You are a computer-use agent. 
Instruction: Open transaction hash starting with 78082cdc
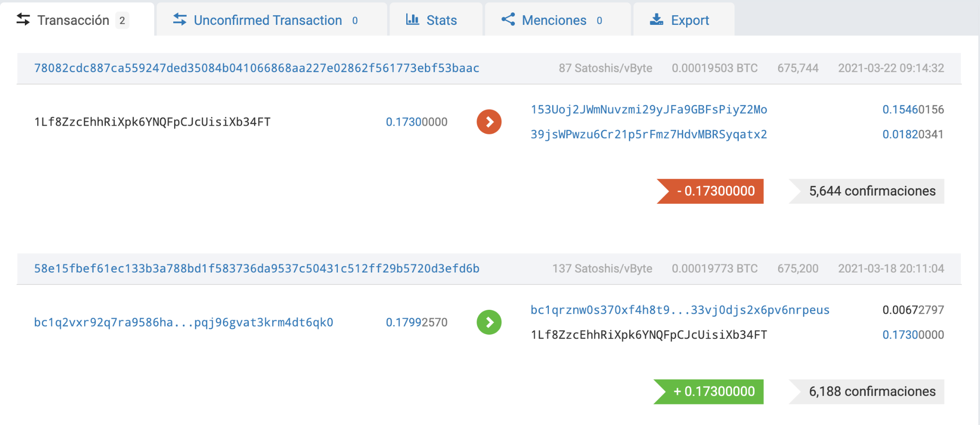coord(256,68)
